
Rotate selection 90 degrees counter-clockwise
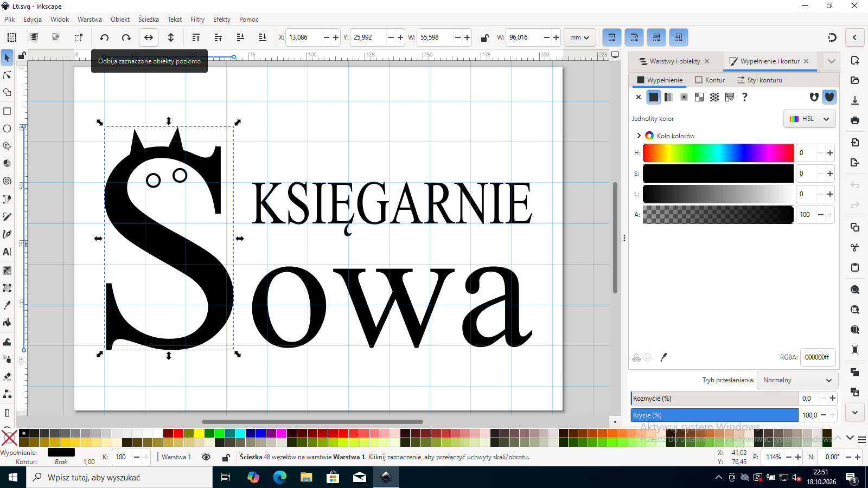click(104, 37)
